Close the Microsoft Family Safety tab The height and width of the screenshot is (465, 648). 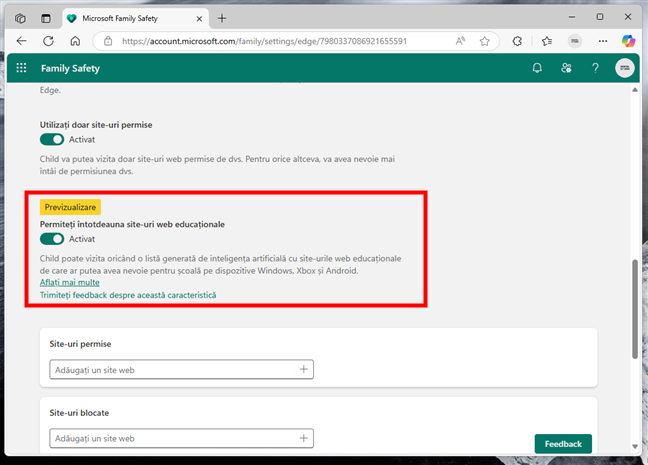pos(199,19)
